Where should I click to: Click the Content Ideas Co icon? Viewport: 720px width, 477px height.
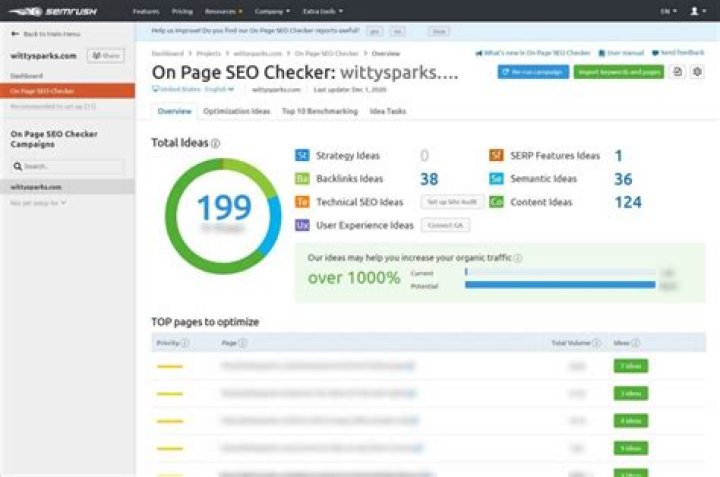(496, 202)
